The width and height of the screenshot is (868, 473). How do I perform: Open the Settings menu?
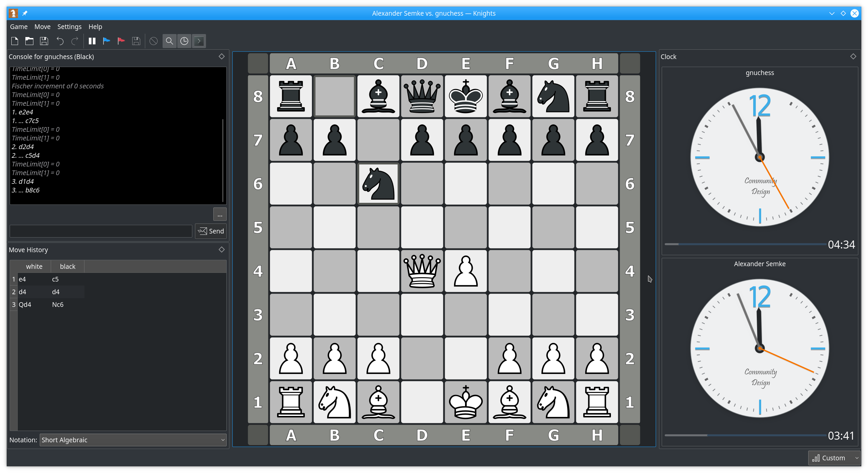point(69,27)
